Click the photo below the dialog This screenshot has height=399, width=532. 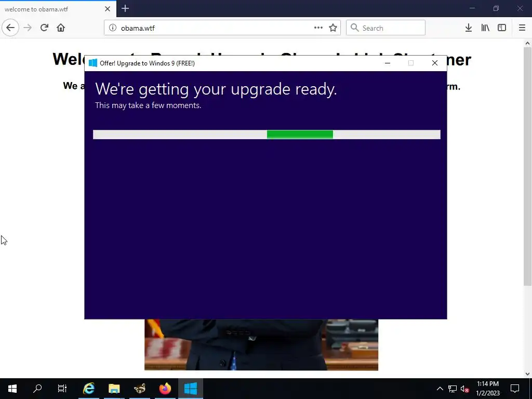pos(261,345)
